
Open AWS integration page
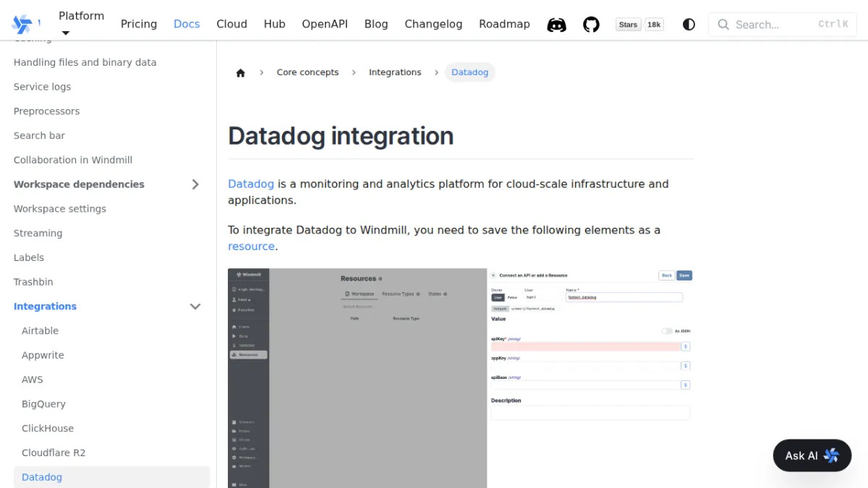click(x=32, y=380)
